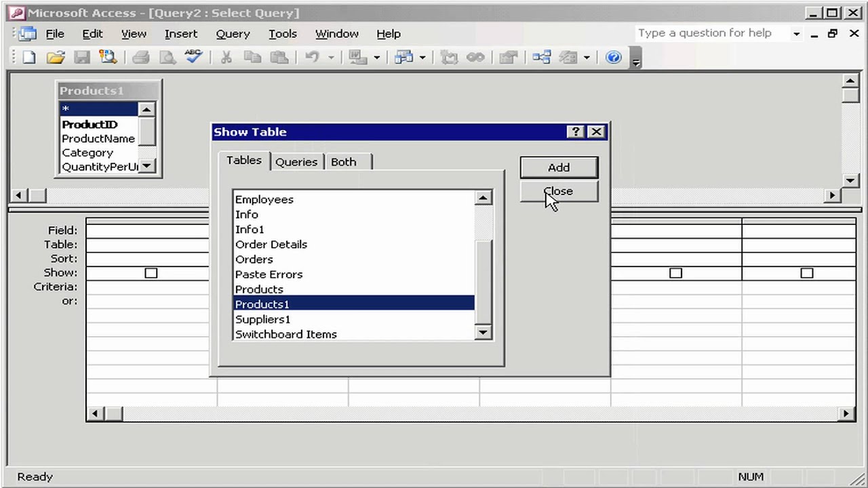Select Suppliers1 in the table list
Screen dimensions: 868x488
(x=353, y=319)
